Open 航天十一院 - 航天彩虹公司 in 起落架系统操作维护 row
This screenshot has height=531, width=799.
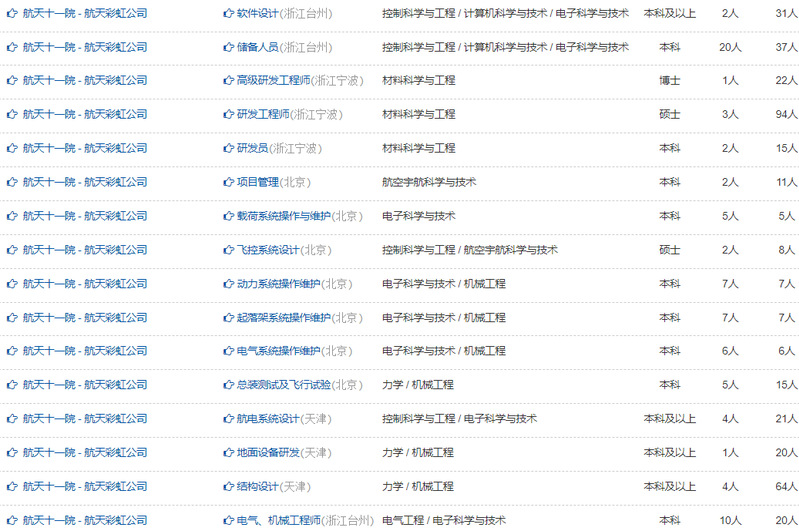(85, 317)
